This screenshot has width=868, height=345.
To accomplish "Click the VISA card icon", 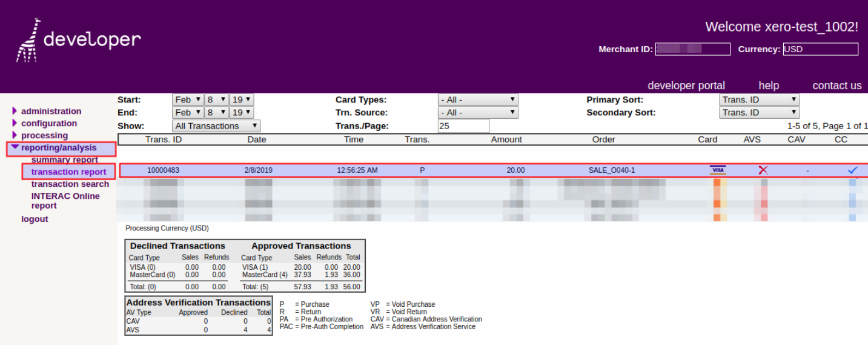I will pos(718,170).
